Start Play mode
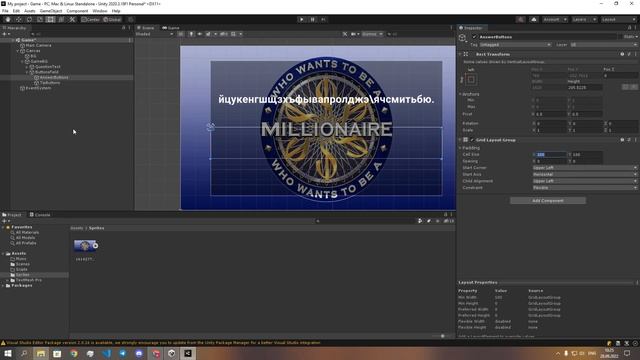Viewport: 640px width, 360px height. (302, 19)
